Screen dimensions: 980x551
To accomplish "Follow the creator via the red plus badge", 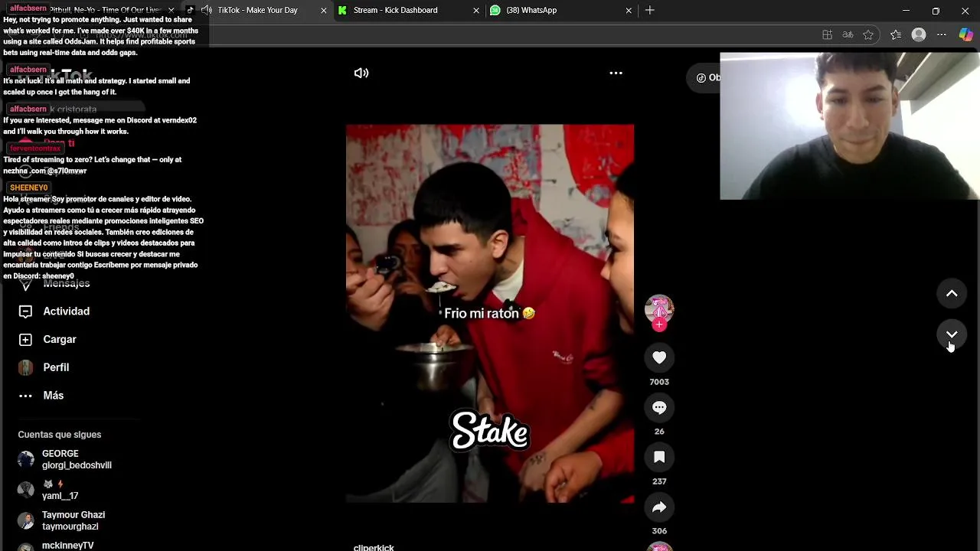I will click(659, 324).
